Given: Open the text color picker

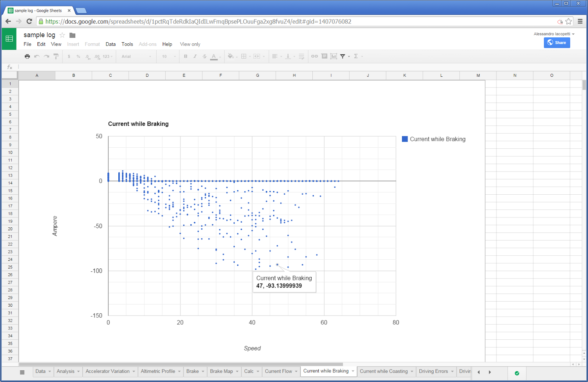Looking at the screenshot, I should (x=214, y=56).
